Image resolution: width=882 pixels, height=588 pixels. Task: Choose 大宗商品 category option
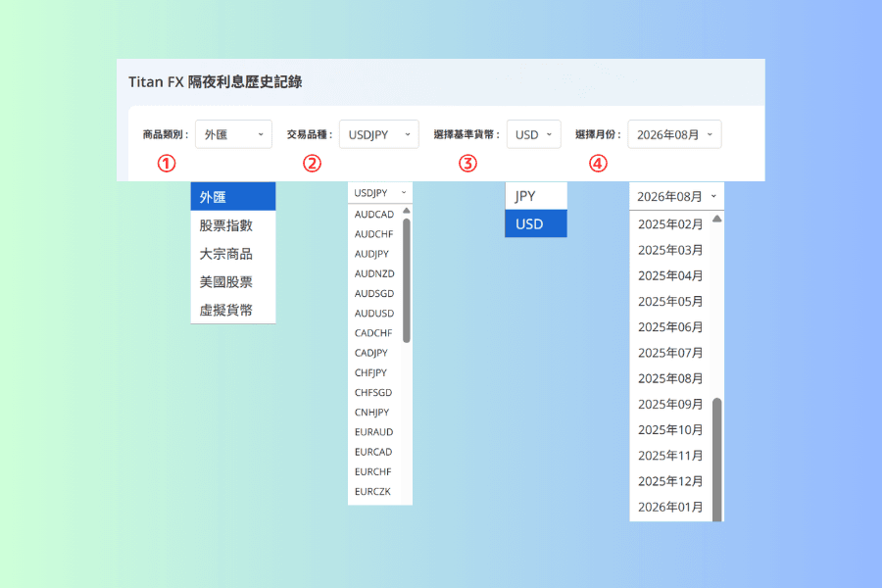tap(233, 254)
